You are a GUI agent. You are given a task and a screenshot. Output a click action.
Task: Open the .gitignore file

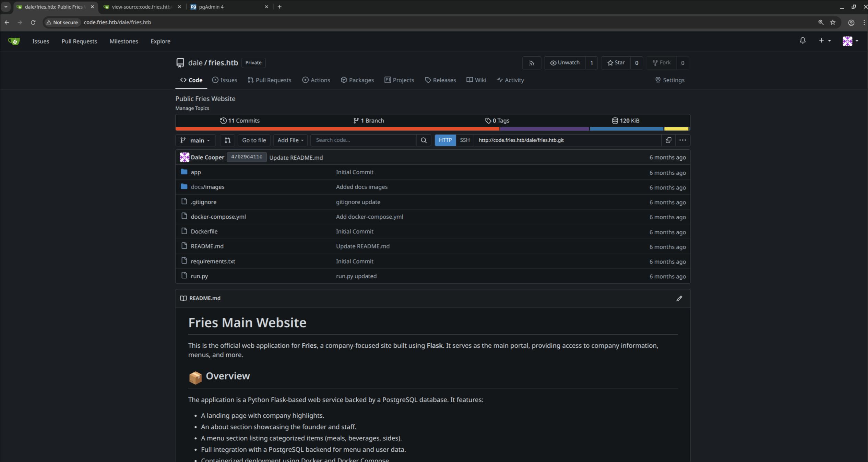tap(204, 202)
